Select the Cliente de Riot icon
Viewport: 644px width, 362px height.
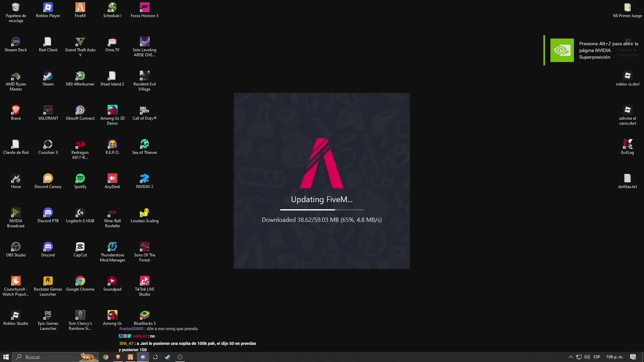coord(16,147)
